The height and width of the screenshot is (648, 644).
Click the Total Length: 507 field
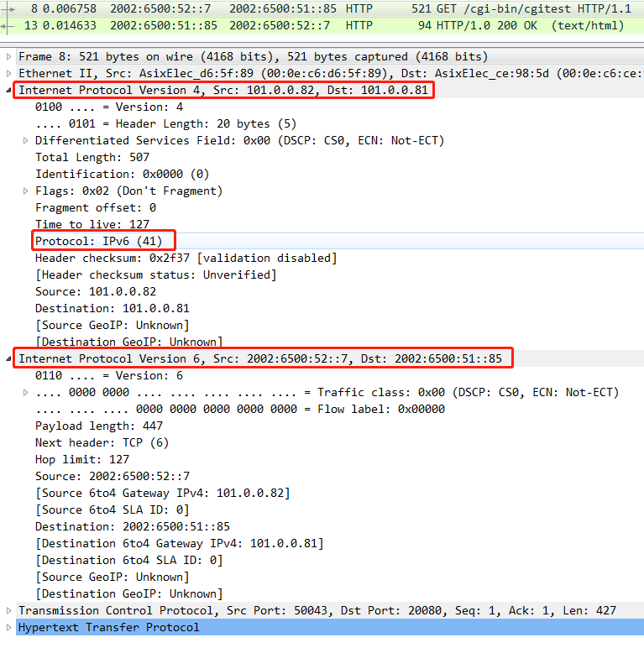coord(92,158)
